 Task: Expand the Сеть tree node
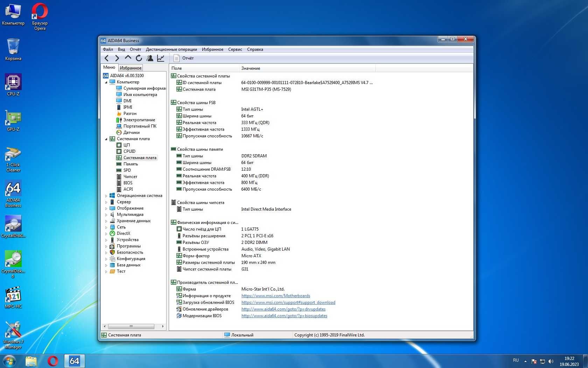point(106,227)
